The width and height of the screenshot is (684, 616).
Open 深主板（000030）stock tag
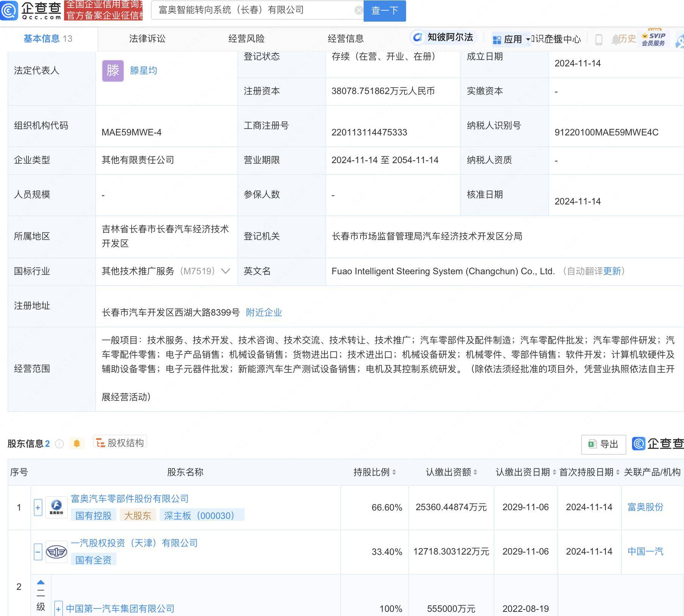[202, 515]
